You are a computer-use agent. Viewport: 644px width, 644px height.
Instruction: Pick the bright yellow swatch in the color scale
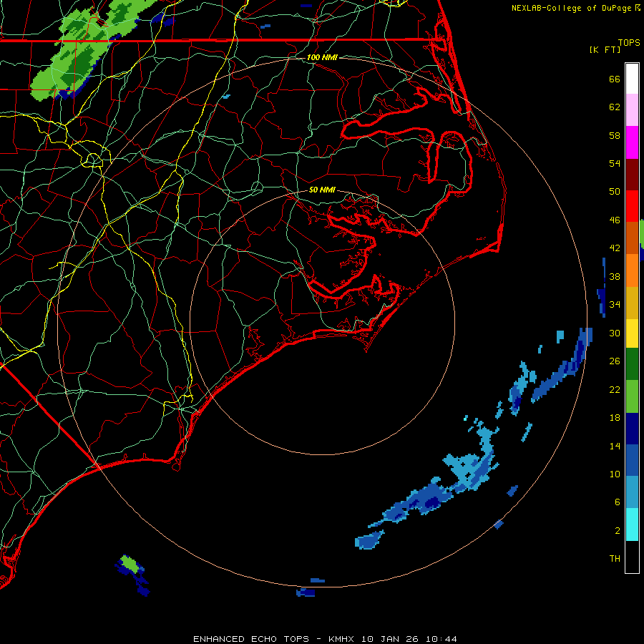coord(632,333)
